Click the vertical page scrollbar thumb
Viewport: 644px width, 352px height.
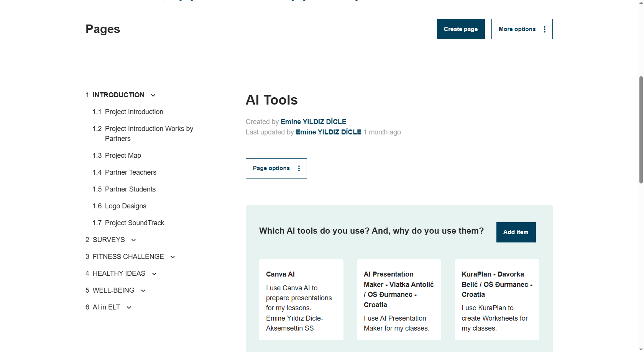[641, 130]
